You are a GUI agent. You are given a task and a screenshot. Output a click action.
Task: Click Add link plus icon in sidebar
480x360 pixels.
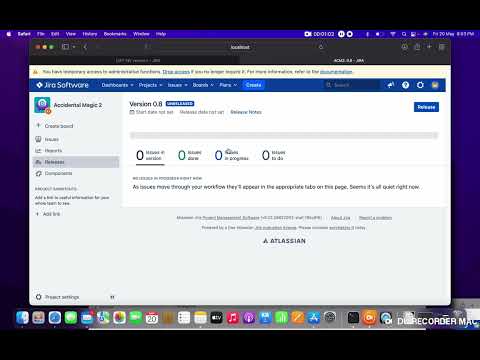click(x=37, y=214)
